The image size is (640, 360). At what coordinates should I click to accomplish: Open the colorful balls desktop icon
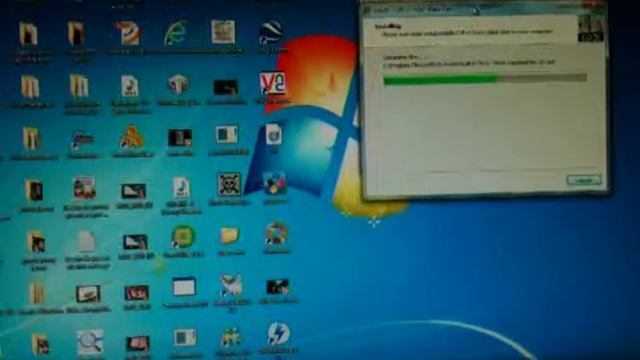(275, 184)
